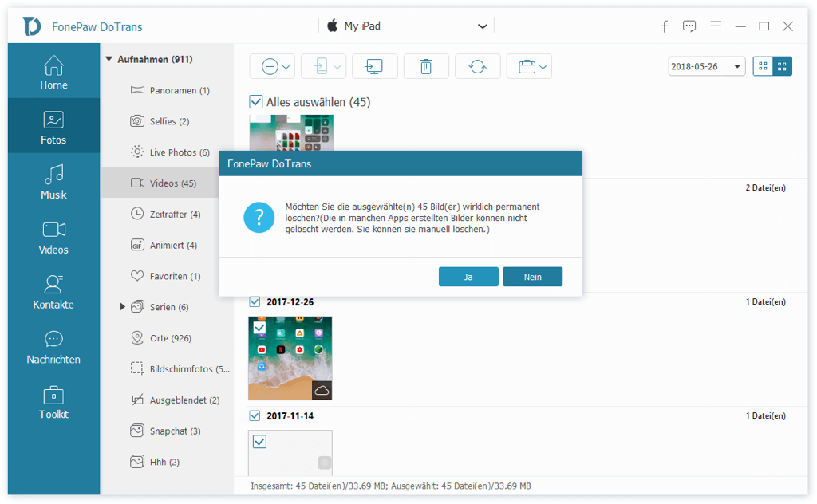Image resolution: width=817 pixels, height=504 pixels.
Task: Click export to PC toolbar icon
Action: tap(375, 67)
